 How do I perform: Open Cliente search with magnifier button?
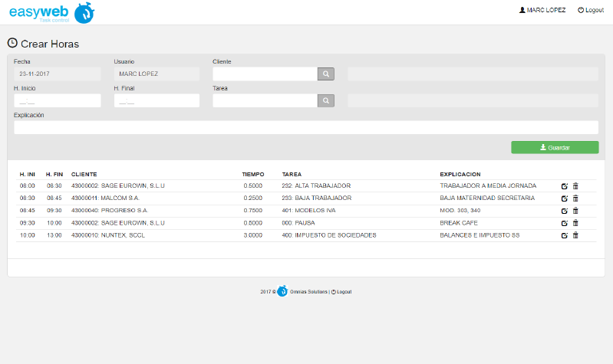(x=326, y=74)
